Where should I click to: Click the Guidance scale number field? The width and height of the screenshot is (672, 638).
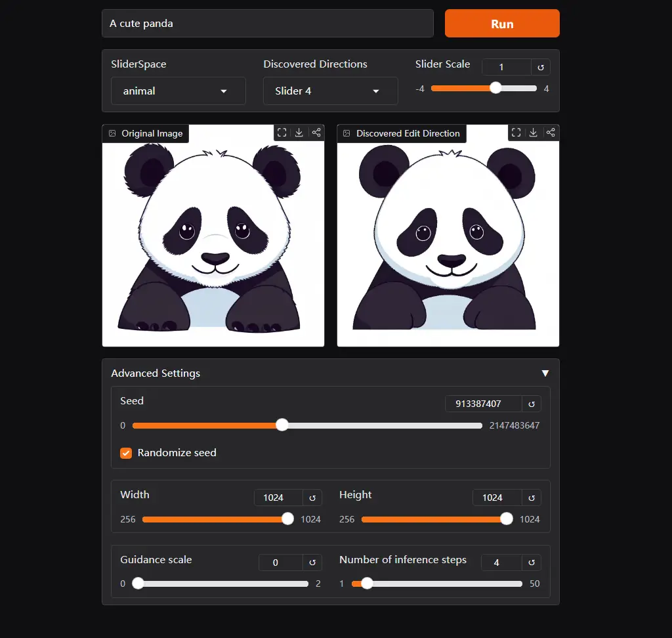coord(281,563)
